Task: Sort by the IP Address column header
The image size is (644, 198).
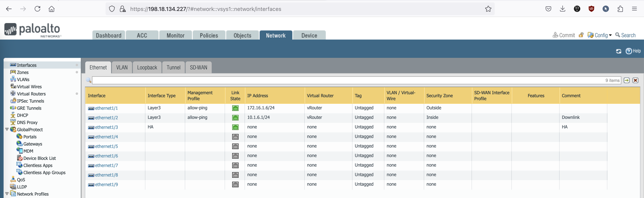Action: [x=257, y=96]
